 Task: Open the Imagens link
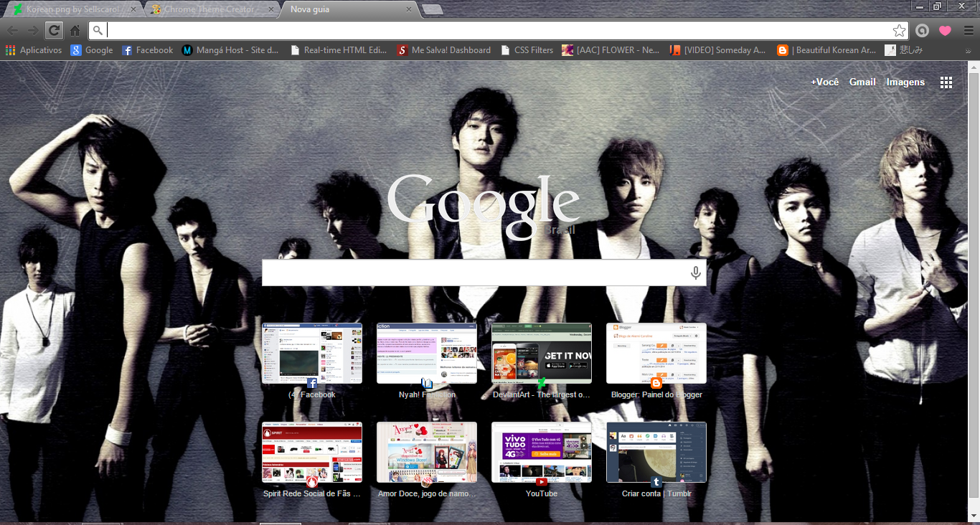905,82
